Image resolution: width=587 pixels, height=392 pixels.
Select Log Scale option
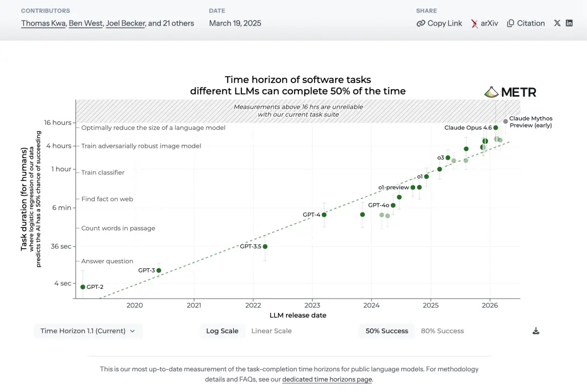tap(222, 331)
